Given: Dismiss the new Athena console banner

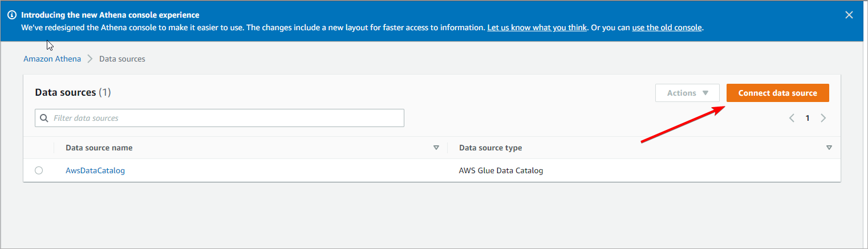Looking at the screenshot, I should click(x=849, y=15).
